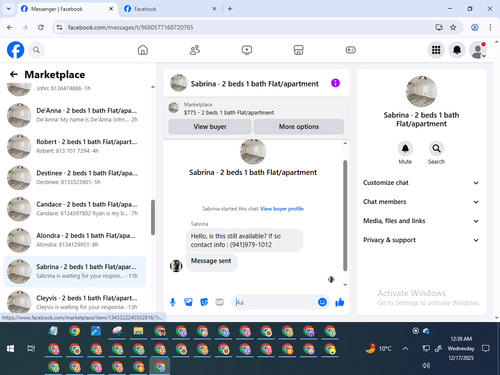Reload the page in Chrome
The width and height of the screenshot is (500, 375).
(x=41, y=27)
